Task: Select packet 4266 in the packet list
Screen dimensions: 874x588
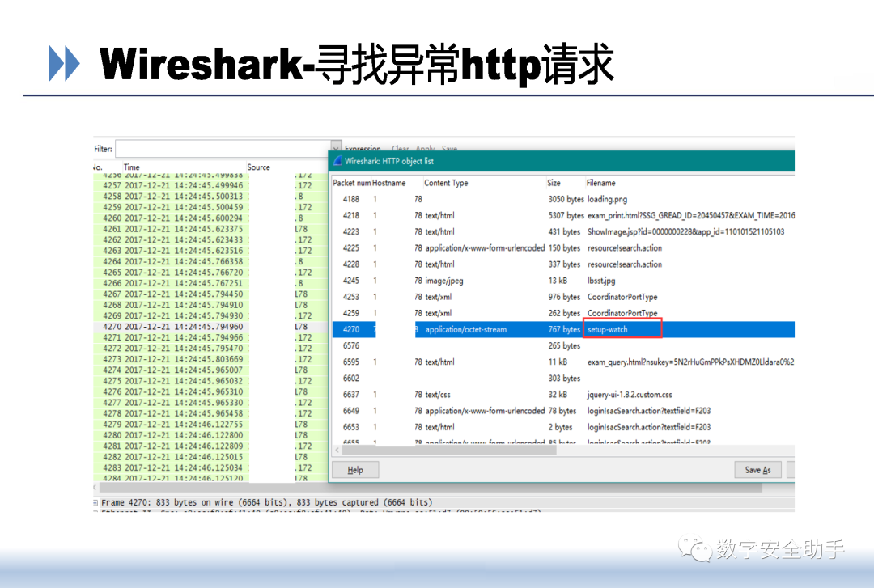Action: point(210,283)
